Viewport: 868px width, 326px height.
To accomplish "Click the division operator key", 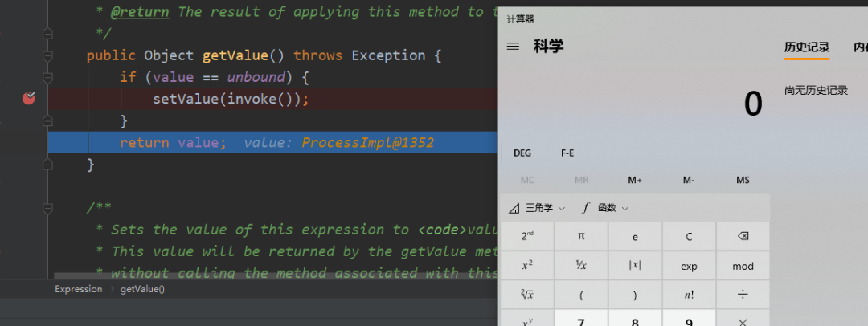I will click(743, 295).
